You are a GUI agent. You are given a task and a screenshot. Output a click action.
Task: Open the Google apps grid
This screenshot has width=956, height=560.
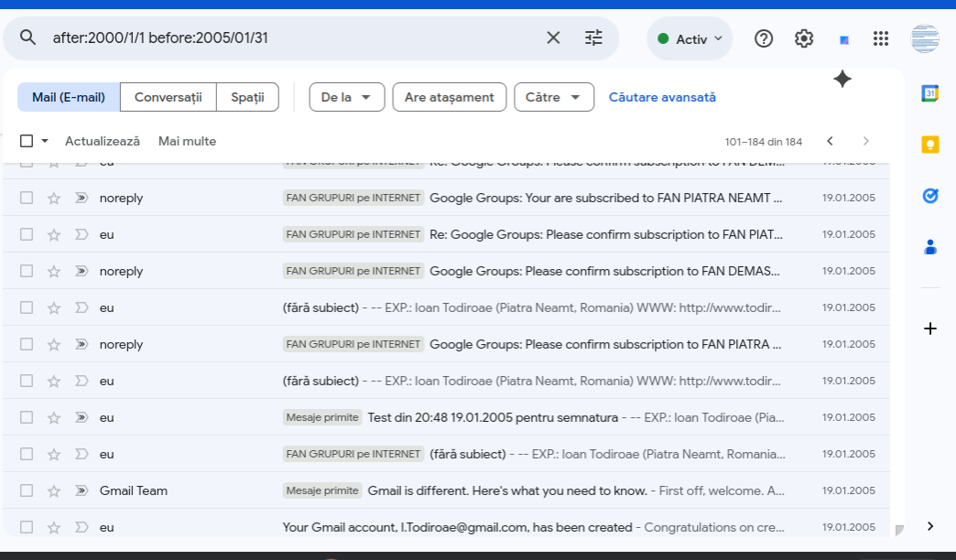[x=881, y=38]
